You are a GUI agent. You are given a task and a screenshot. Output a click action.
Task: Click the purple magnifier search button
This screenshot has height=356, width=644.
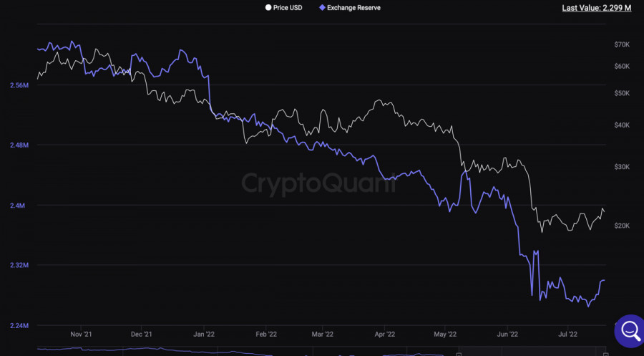(x=630, y=330)
